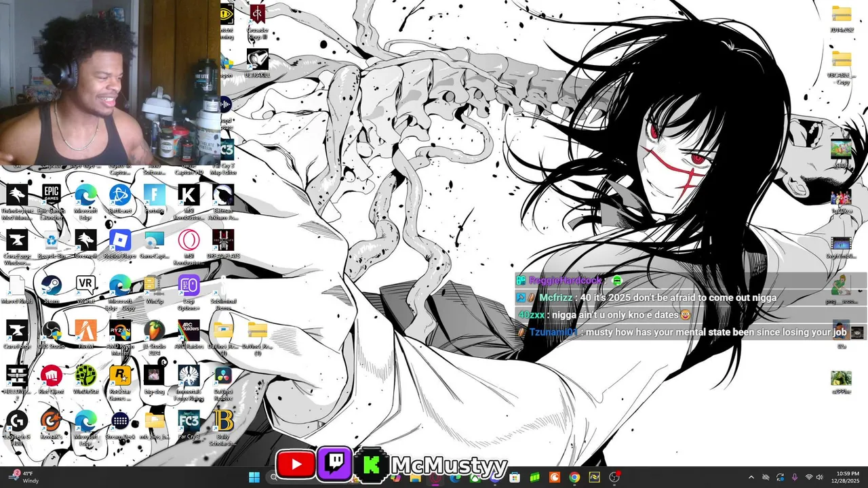The image size is (868, 488).
Task: Select the Bully Scholarship Edition shortcut
Action: (x=223, y=429)
